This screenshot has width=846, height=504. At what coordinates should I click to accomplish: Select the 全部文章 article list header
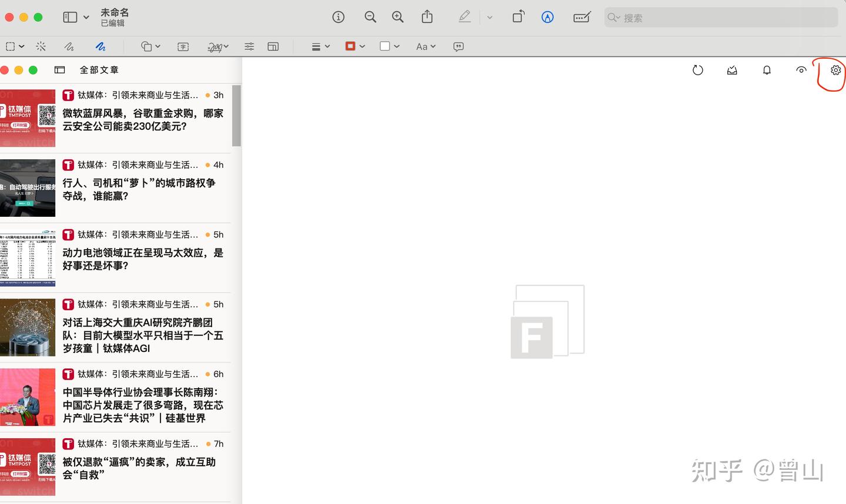(99, 69)
